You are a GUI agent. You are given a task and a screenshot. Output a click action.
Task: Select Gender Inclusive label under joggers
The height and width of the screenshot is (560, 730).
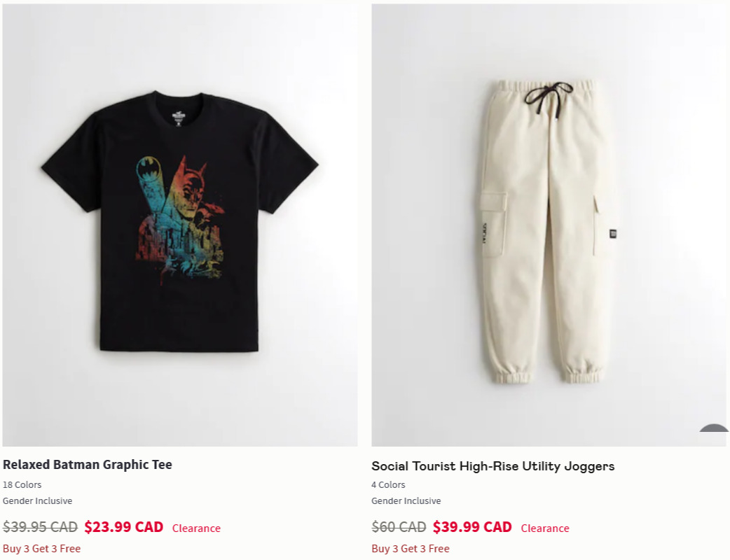[406, 501]
